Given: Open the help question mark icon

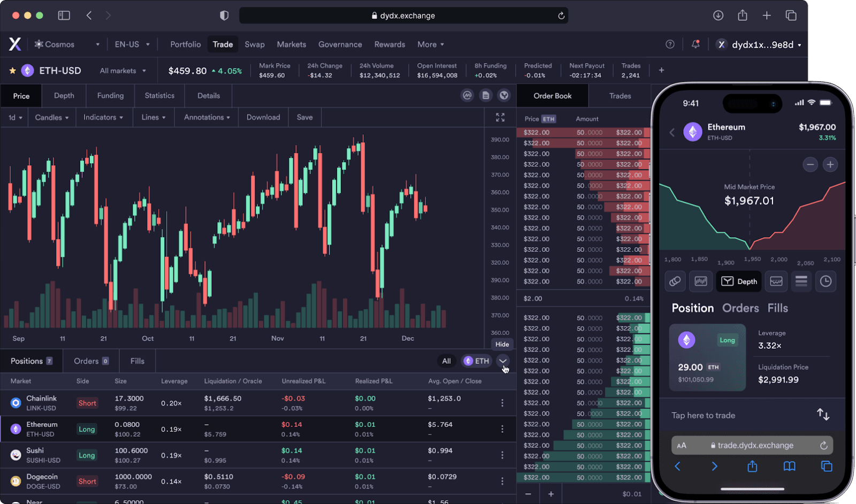Looking at the screenshot, I should pyautogui.click(x=670, y=44).
